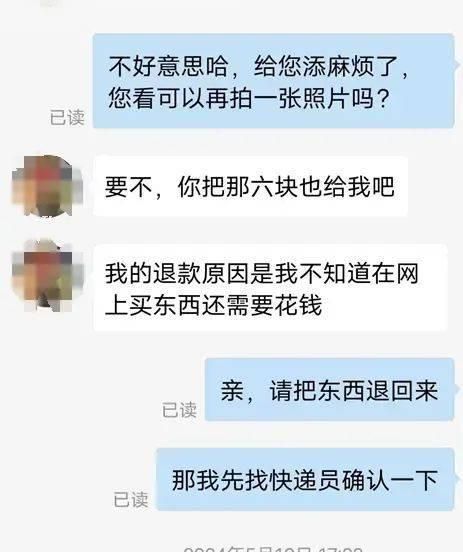Tap the tail arrow of the '那我先找快递员确认一下' bubble
This screenshot has height=552, width=463.
click(457, 479)
